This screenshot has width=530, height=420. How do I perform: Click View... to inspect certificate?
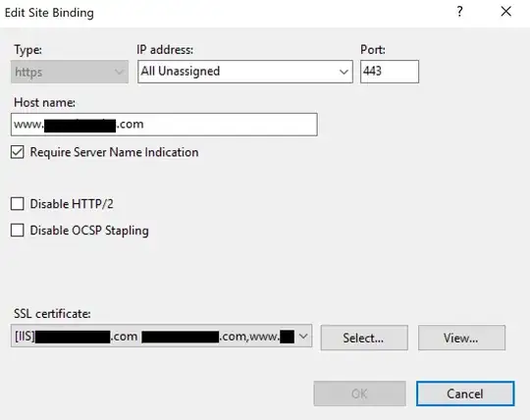tap(461, 338)
